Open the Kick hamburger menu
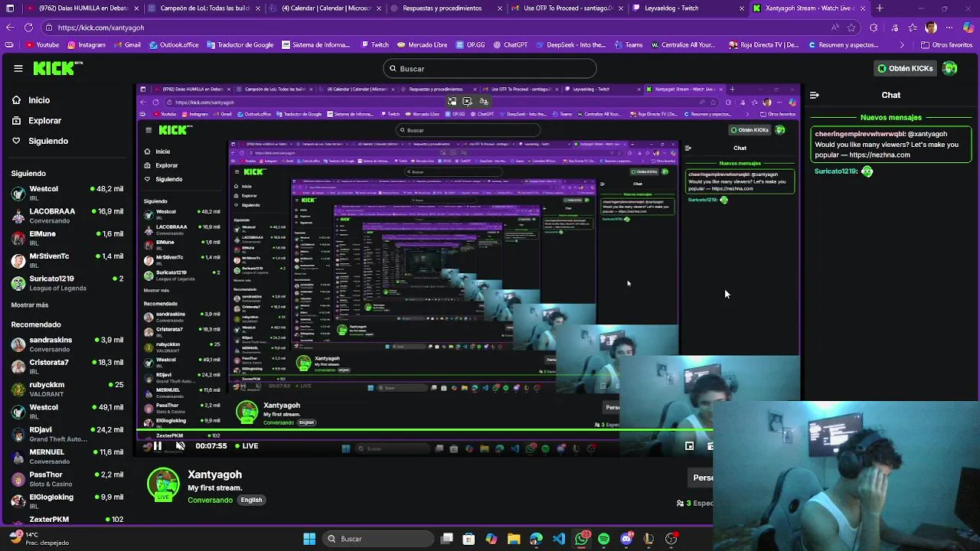Viewport: 980px width, 551px height. pyautogui.click(x=18, y=68)
